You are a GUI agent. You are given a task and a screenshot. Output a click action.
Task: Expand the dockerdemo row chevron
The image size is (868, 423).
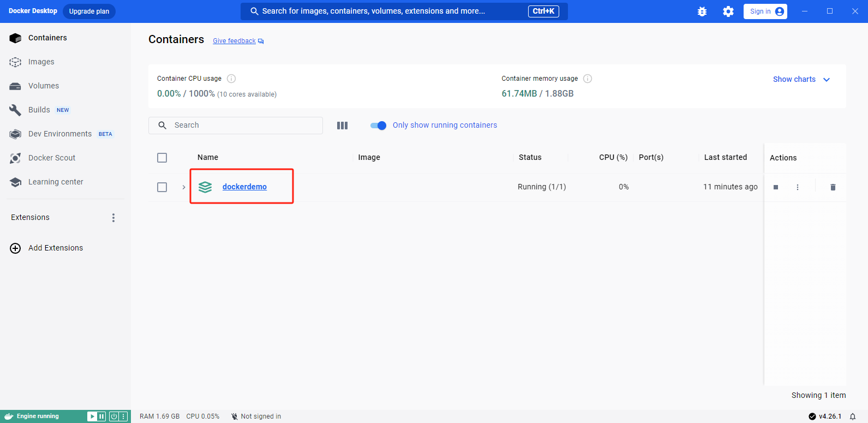(184, 187)
